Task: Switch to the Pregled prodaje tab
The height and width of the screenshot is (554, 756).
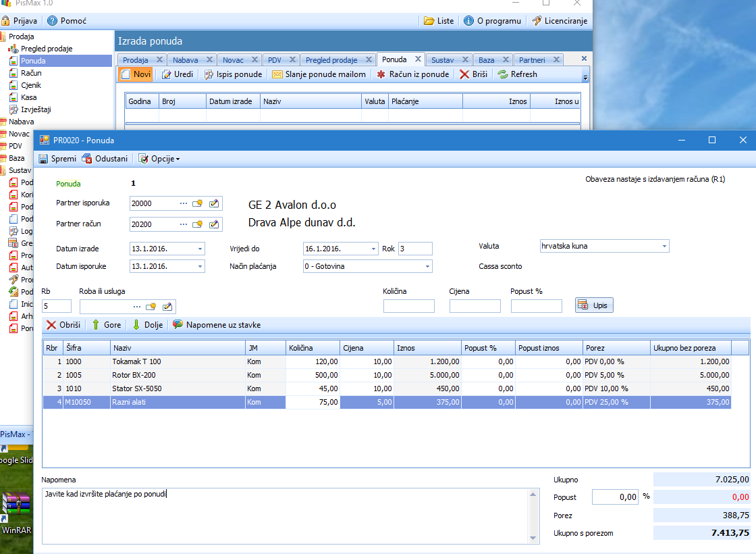Action: [x=331, y=60]
